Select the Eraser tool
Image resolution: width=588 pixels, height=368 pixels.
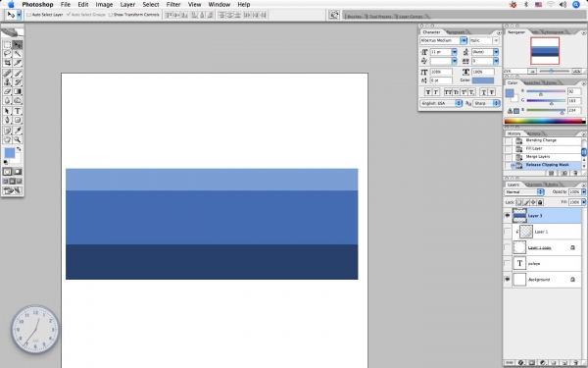(7, 91)
